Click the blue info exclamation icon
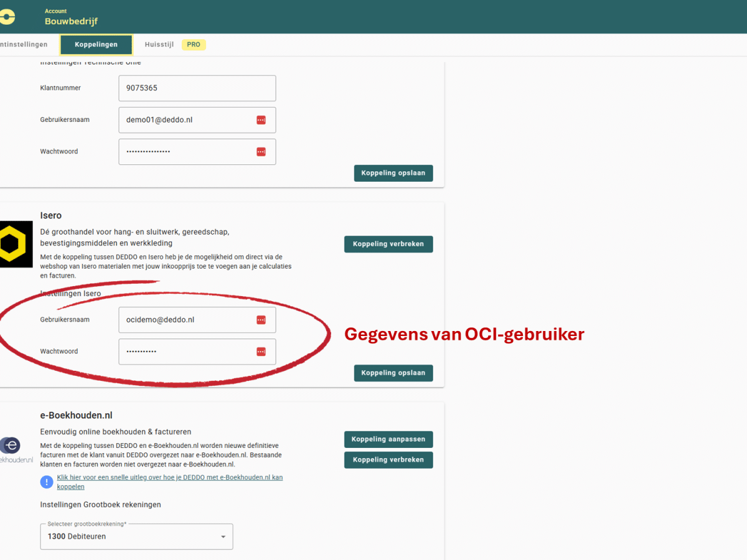This screenshot has width=747, height=560. (x=47, y=482)
